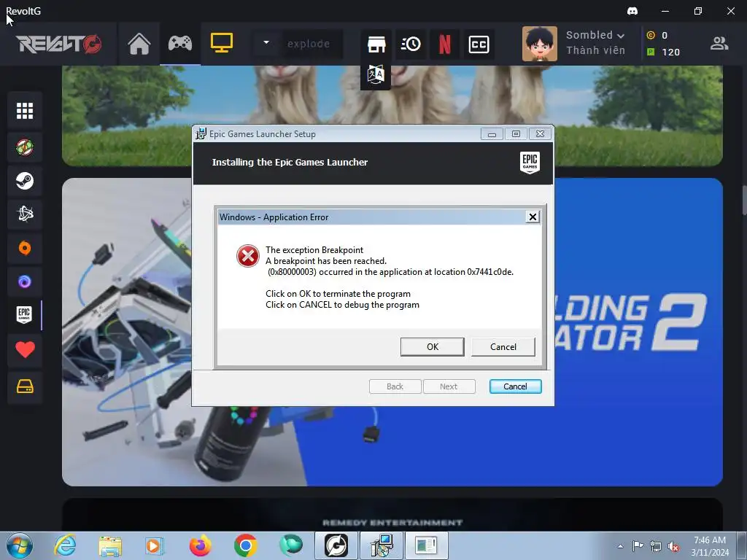Show hidden system tray icons
The width and height of the screenshot is (747, 560).
coord(620,546)
